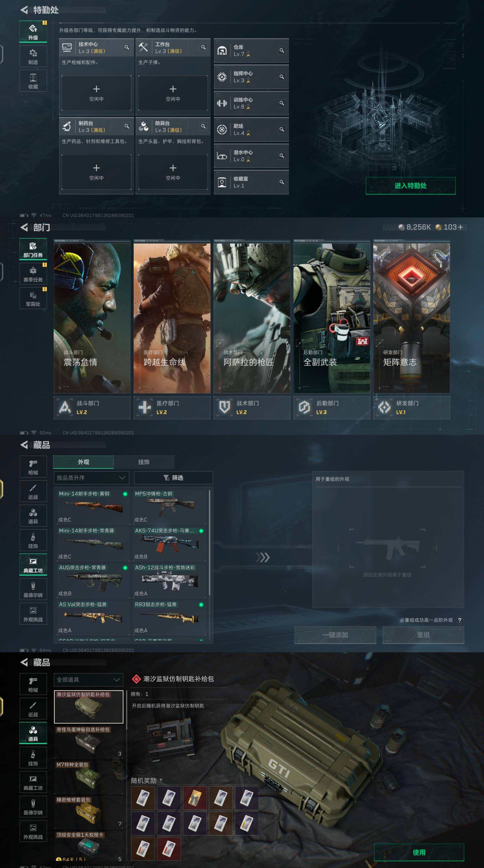Click the 进入特勤处 button

point(410,186)
